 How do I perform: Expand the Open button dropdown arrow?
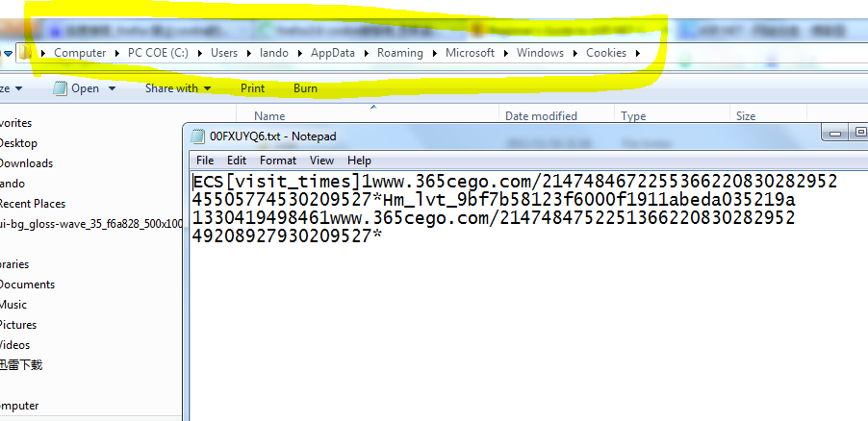click(x=112, y=88)
